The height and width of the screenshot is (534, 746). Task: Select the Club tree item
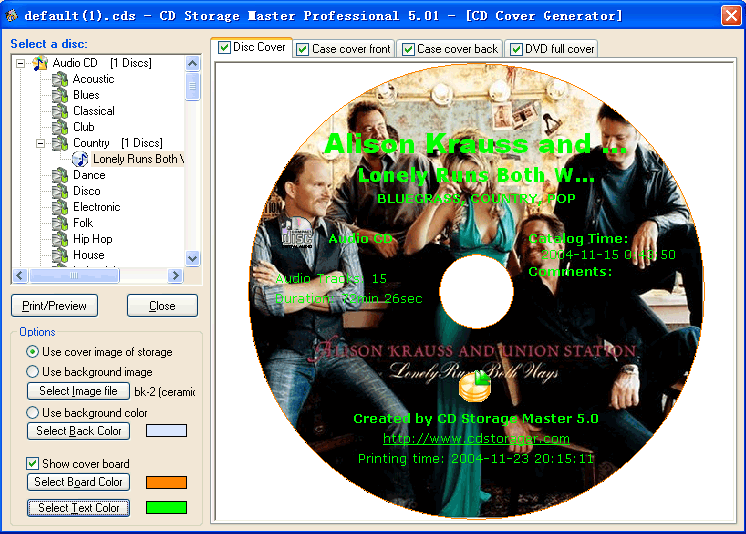tap(84, 127)
